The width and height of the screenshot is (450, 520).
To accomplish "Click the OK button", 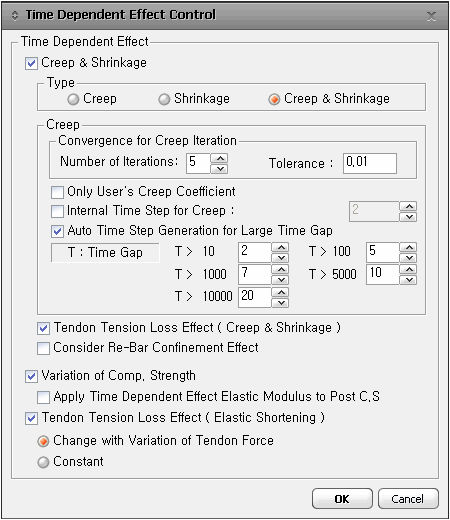I will click(342, 499).
